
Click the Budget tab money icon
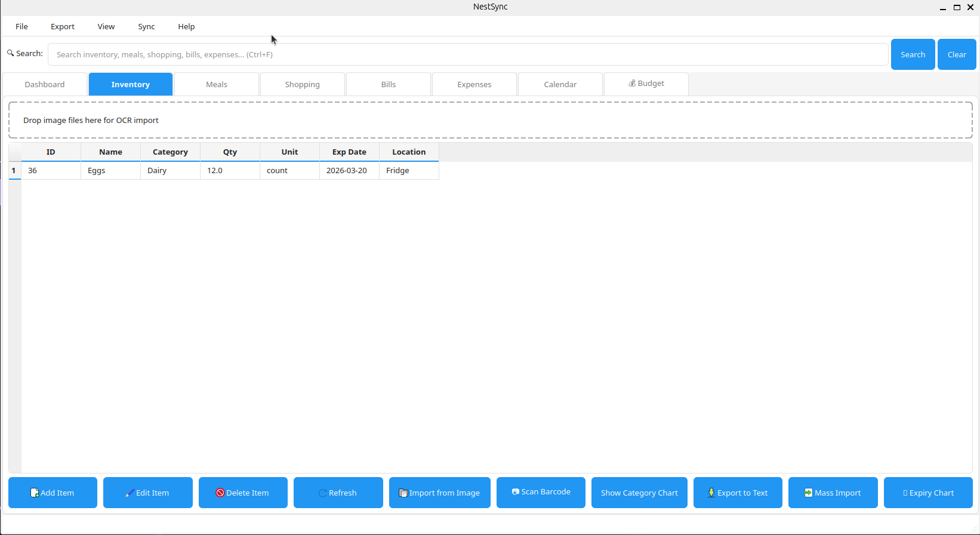click(632, 84)
